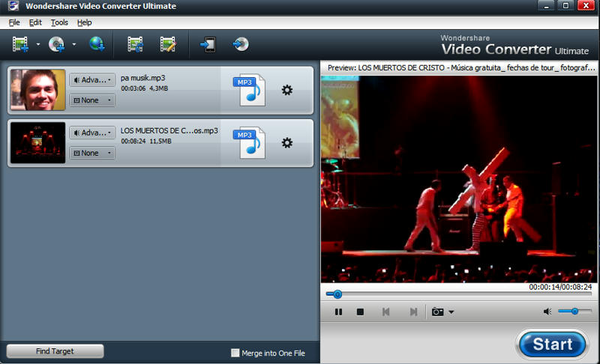
Task: Click the preview video area
Action: pos(459,179)
